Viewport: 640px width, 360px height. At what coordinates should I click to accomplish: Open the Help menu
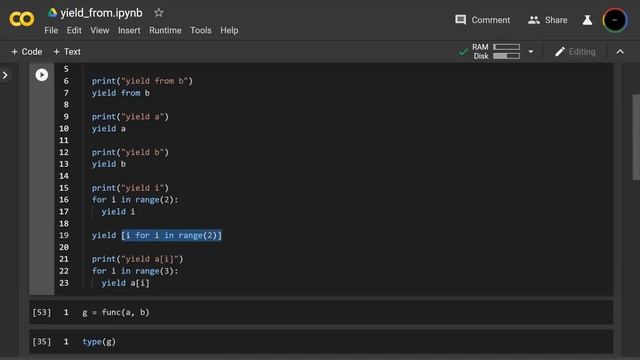click(229, 31)
